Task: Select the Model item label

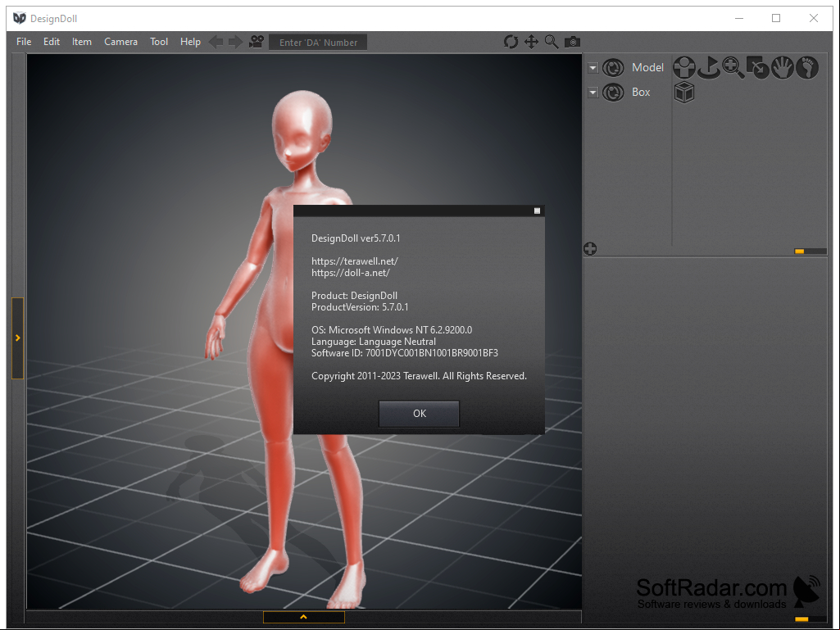Action: click(647, 67)
